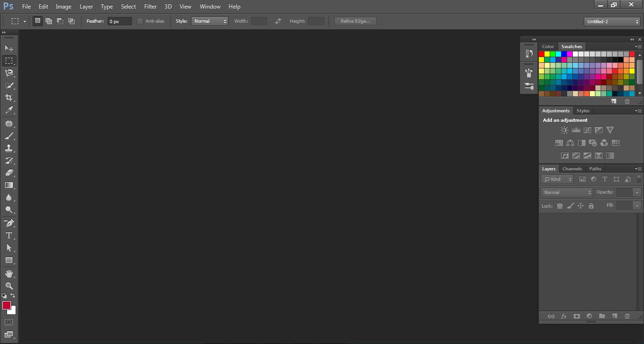Select the Move tool
This screenshot has width=644, height=344.
9,48
